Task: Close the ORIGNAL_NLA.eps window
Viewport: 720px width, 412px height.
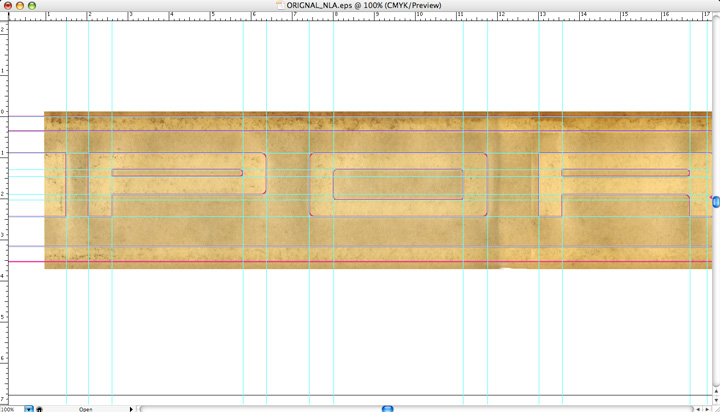Action: click(8, 6)
